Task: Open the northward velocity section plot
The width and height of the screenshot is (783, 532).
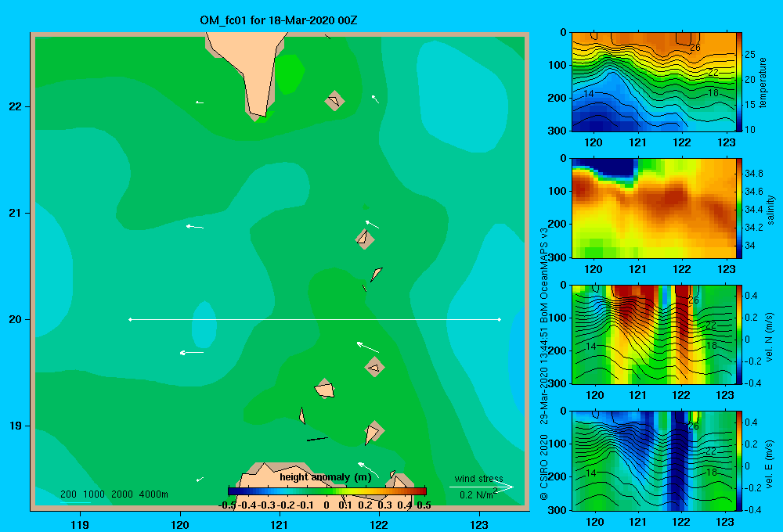Action: click(x=653, y=334)
